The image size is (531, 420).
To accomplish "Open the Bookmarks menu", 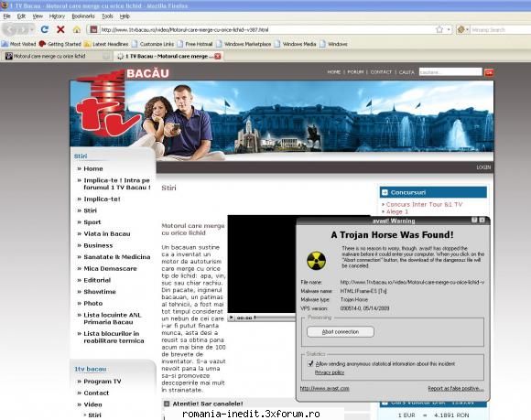I will click(83, 16).
